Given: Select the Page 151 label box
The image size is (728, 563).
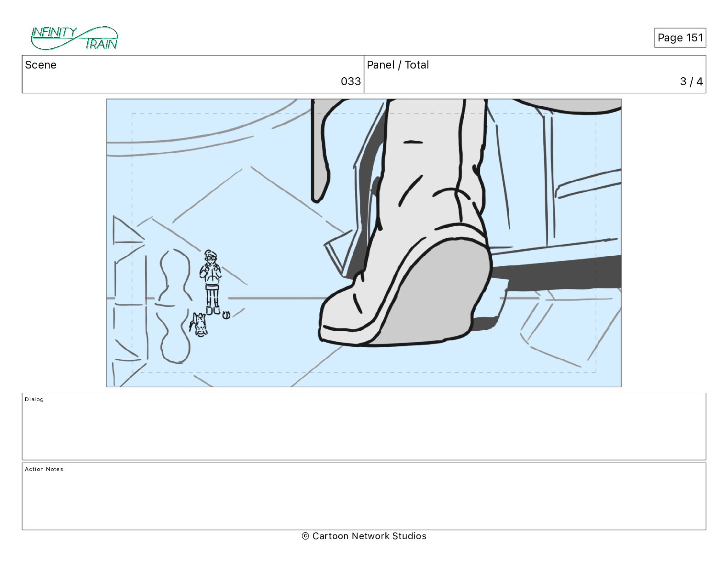Looking at the screenshot, I should [x=680, y=38].
